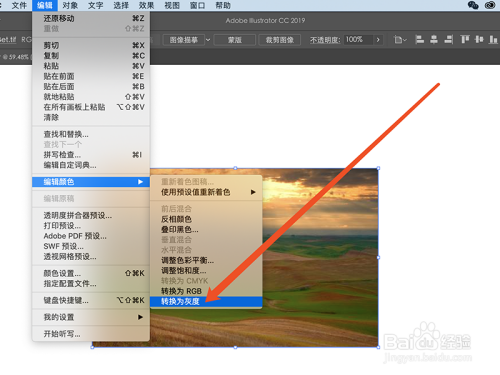
Task: Open the 帮助 menu
Action: coord(223,5)
